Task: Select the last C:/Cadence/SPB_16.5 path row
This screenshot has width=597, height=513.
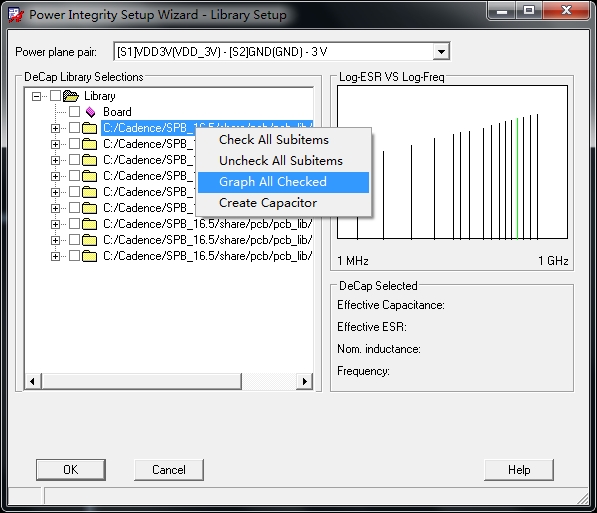Action: [208, 256]
